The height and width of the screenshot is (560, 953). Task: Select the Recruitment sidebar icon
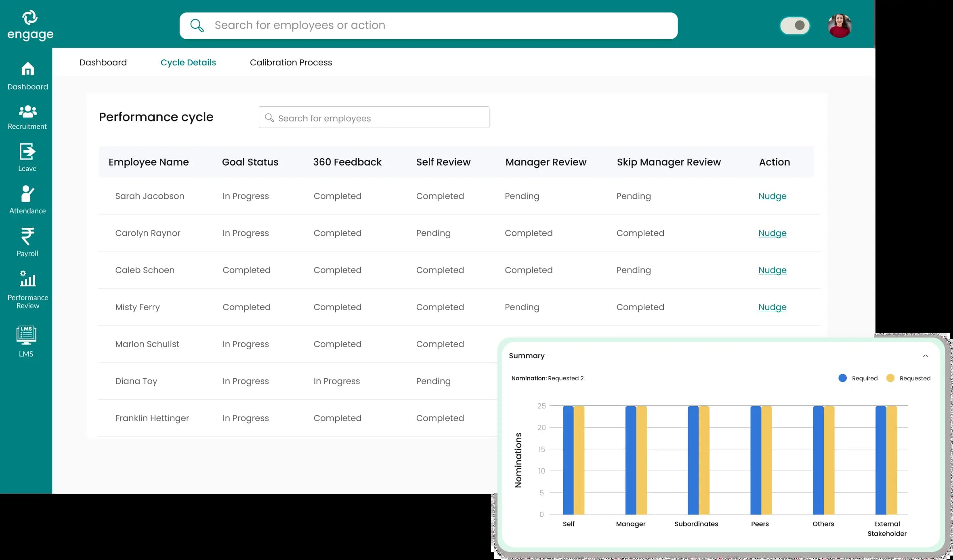(x=27, y=115)
